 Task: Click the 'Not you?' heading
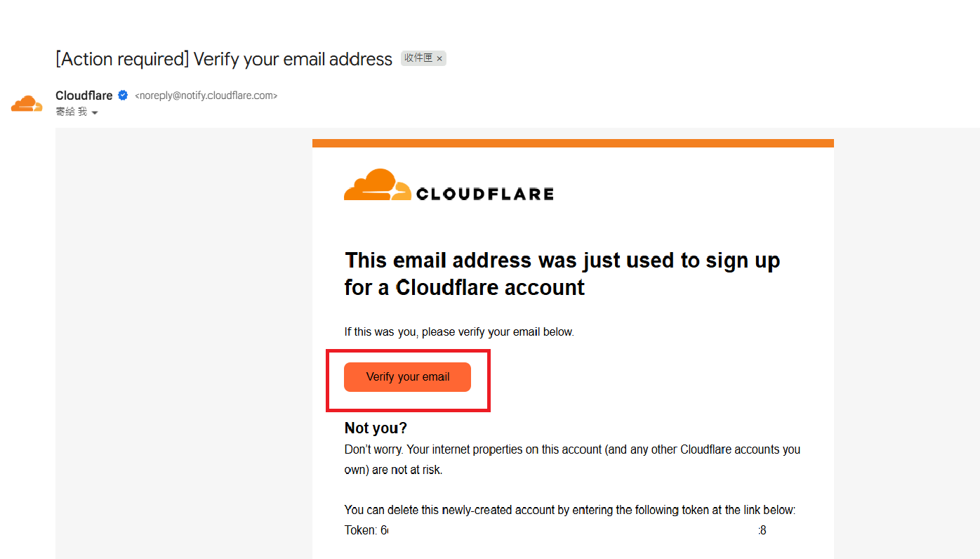pyautogui.click(x=376, y=428)
